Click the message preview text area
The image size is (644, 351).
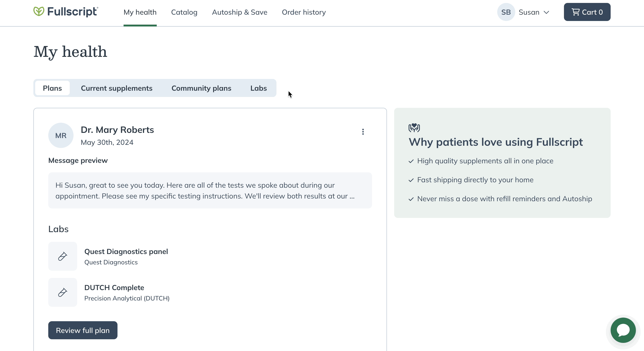pos(210,190)
